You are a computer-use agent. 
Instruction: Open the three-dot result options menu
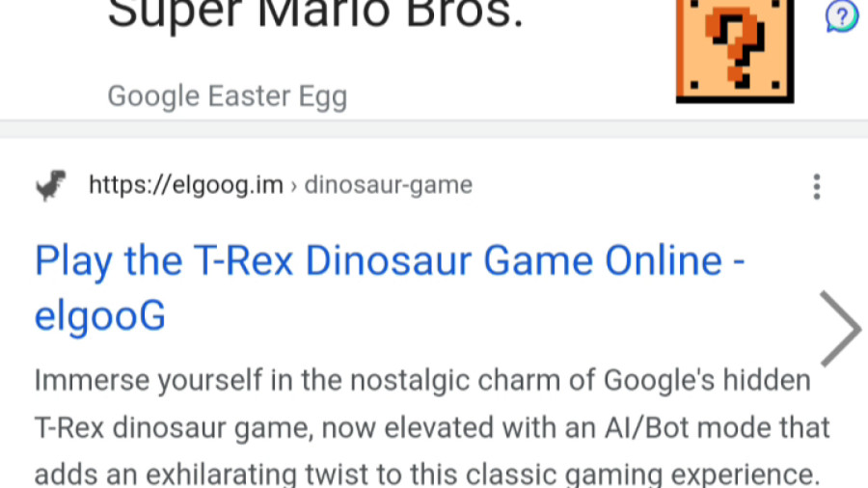pyautogui.click(x=817, y=186)
